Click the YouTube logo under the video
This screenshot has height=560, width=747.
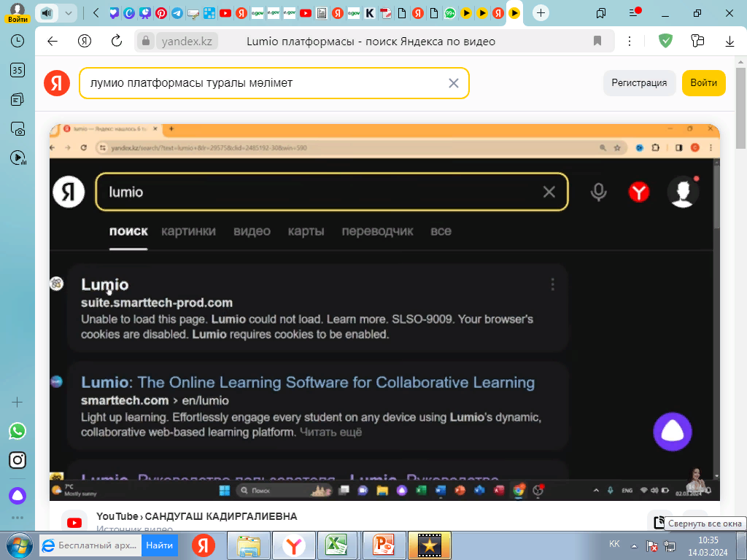click(x=74, y=522)
